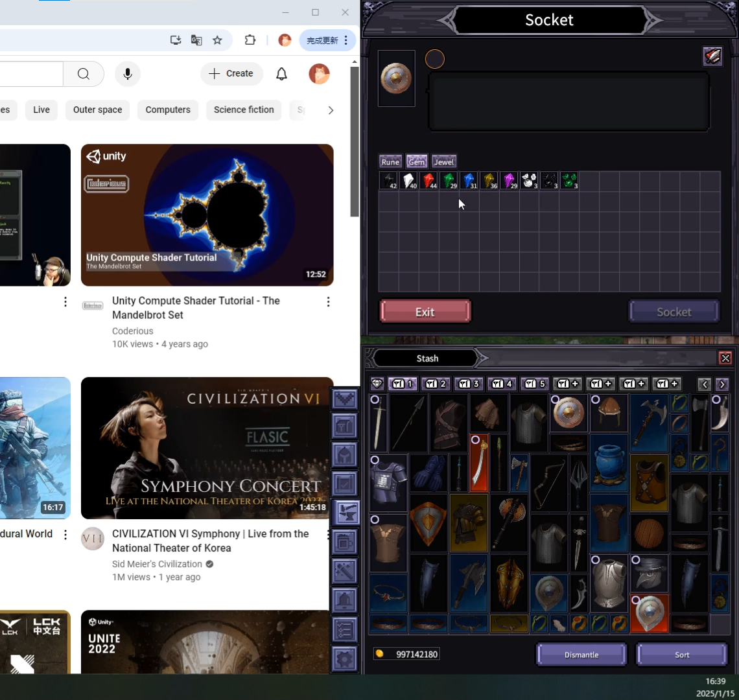Select the red gem with count 44
The width and height of the screenshot is (739, 700).
coord(428,181)
